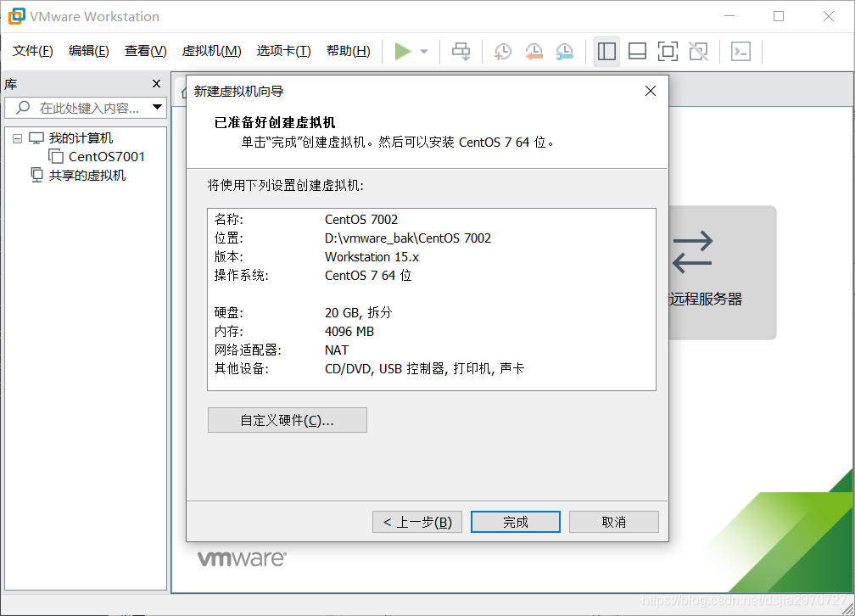Click the Take Snapshot clock icon

point(503,51)
